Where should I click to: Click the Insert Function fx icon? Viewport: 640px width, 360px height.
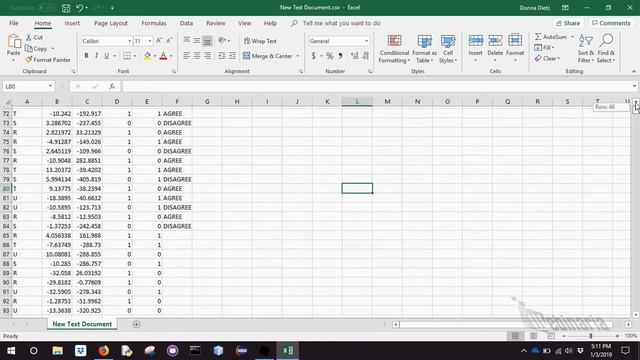click(112, 86)
